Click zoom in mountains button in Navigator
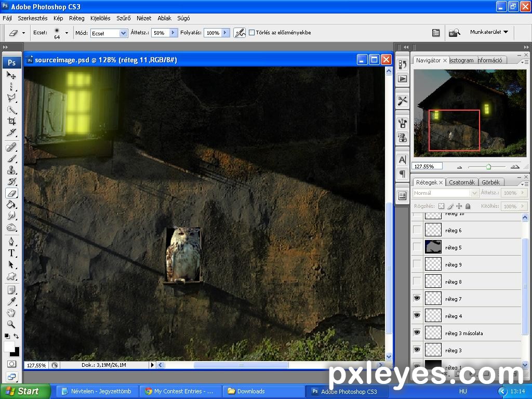The image size is (532, 399). [515, 166]
